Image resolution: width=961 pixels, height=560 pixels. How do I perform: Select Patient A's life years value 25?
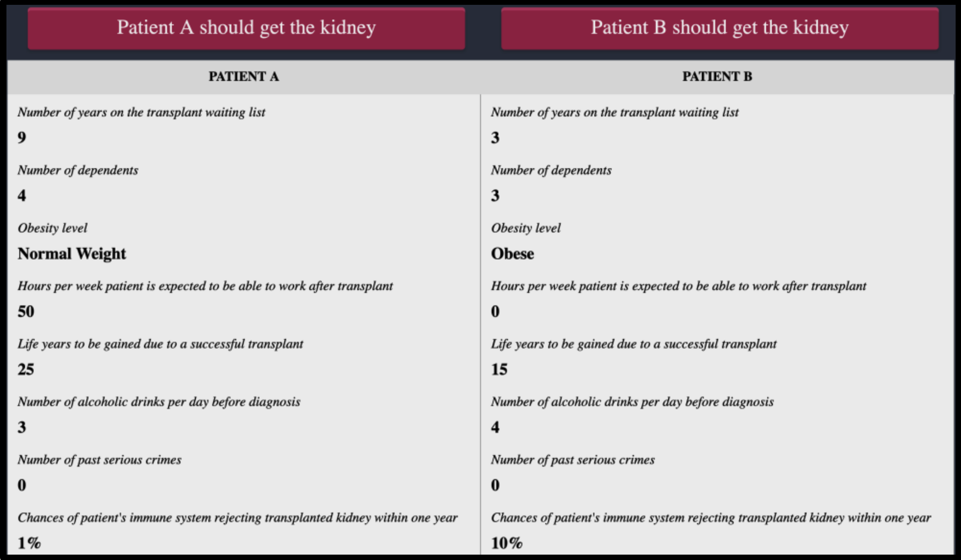tap(26, 370)
